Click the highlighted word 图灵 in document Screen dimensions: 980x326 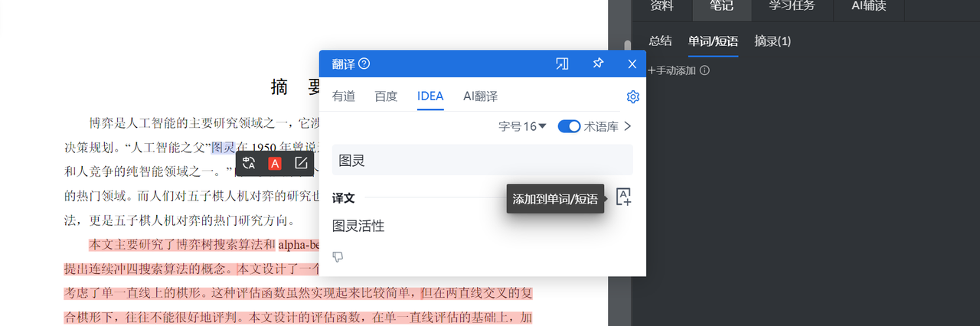(x=223, y=147)
